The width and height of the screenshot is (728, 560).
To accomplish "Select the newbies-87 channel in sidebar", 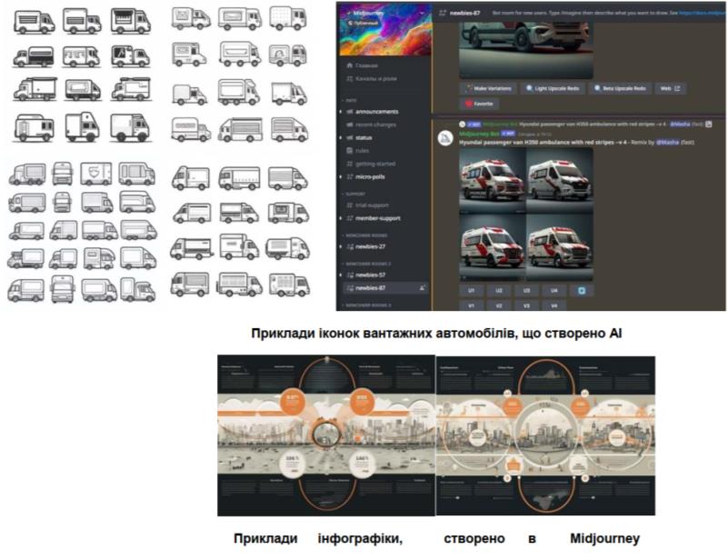I will pos(384,288).
